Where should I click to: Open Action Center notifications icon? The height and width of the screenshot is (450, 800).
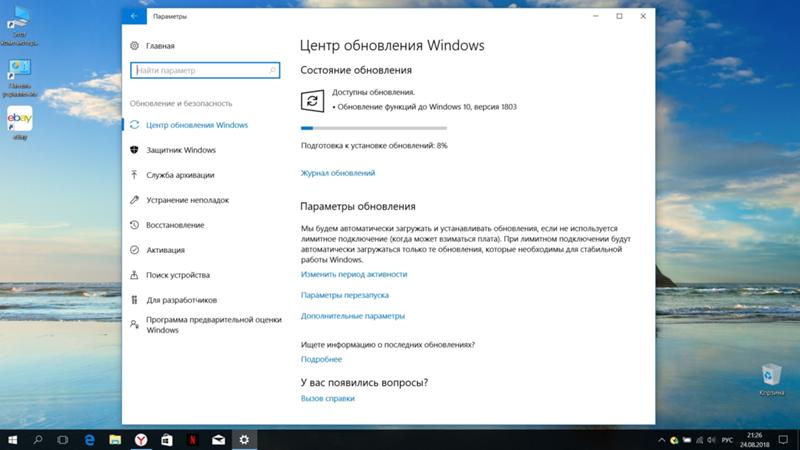[783, 440]
